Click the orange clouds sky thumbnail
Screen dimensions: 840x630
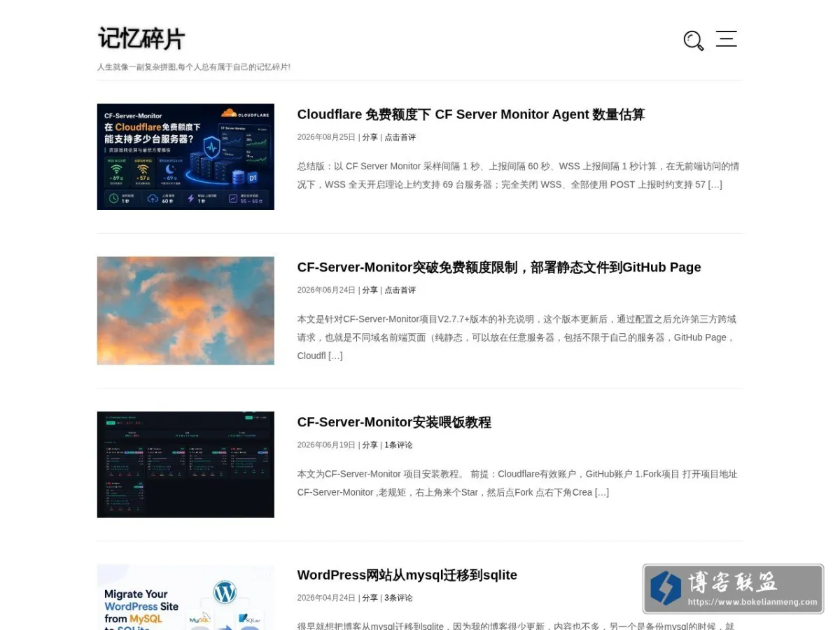tap(185, 311)
